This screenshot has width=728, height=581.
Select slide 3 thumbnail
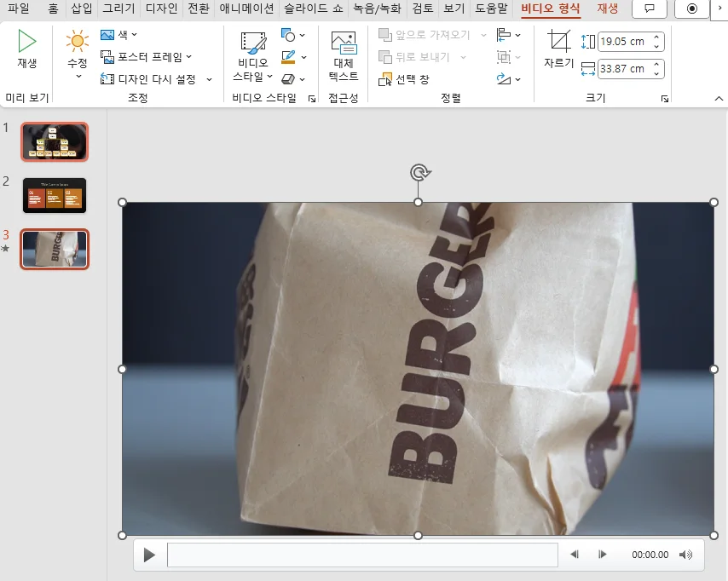click(x=55, y=249)
